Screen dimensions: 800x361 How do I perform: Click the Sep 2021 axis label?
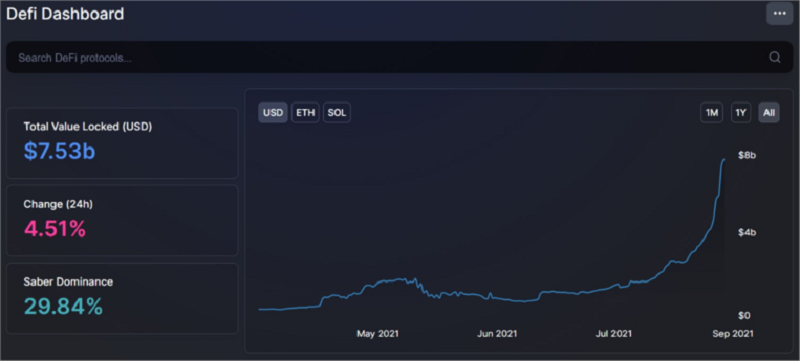click(733, 334)
